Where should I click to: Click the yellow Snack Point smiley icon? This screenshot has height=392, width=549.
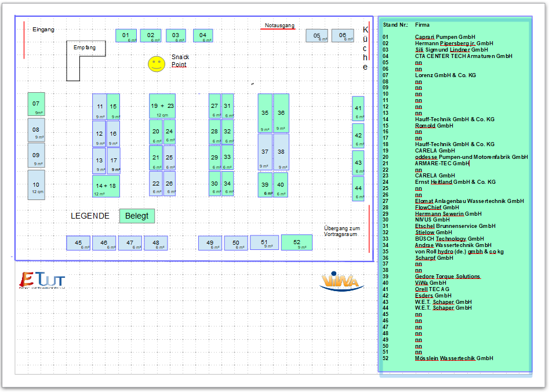pos(157,64)
